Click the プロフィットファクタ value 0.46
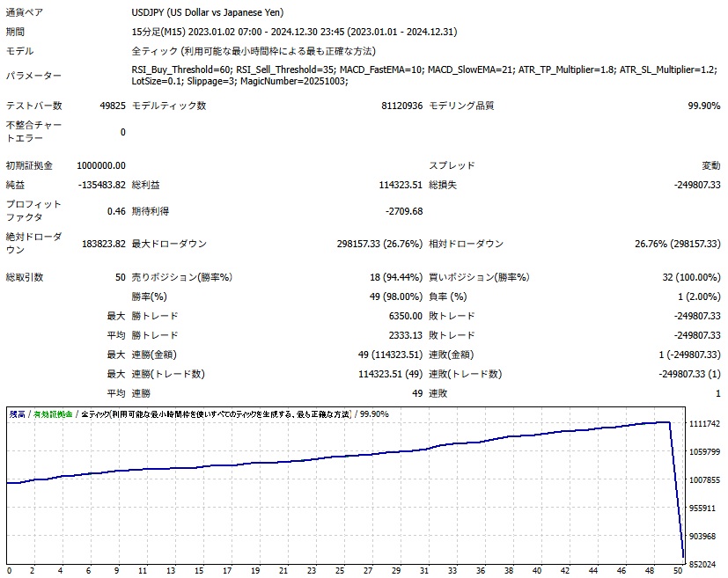 pyautogui.click(x=116, y=211)
